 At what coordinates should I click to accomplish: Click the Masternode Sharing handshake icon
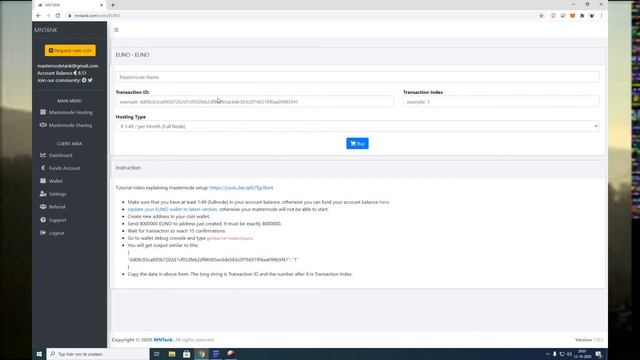coord(43,125)
